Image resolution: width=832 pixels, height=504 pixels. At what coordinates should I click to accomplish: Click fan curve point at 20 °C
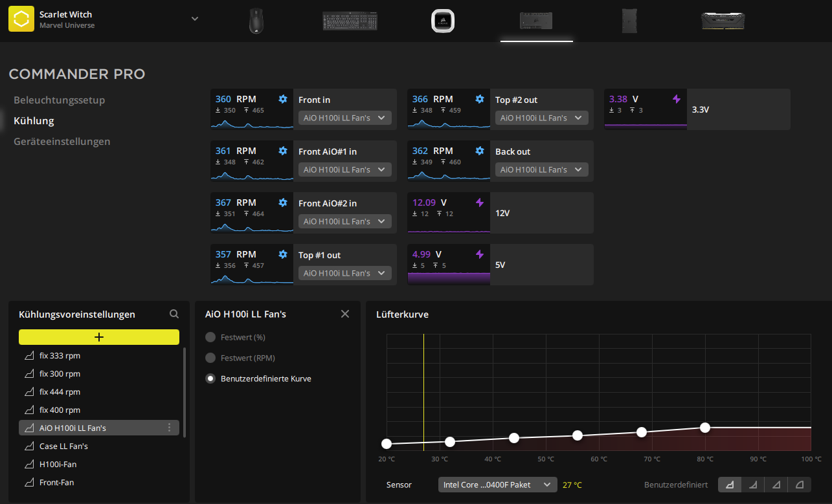click(387, 444)
